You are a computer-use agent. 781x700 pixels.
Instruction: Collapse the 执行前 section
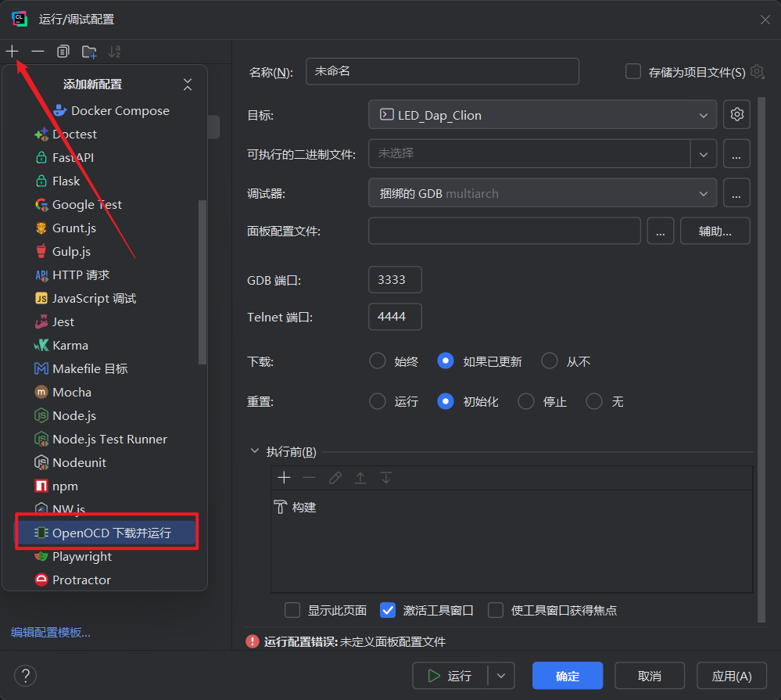point(255,451)
